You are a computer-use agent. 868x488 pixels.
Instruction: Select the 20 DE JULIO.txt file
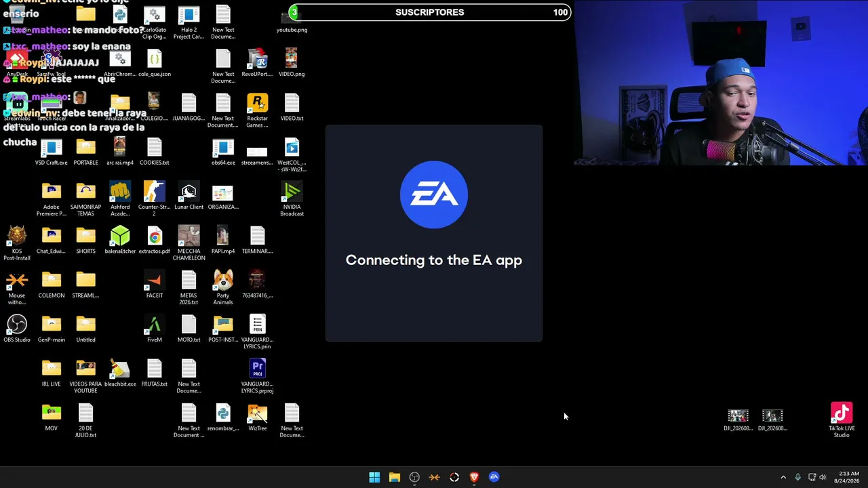coord(85,413)
